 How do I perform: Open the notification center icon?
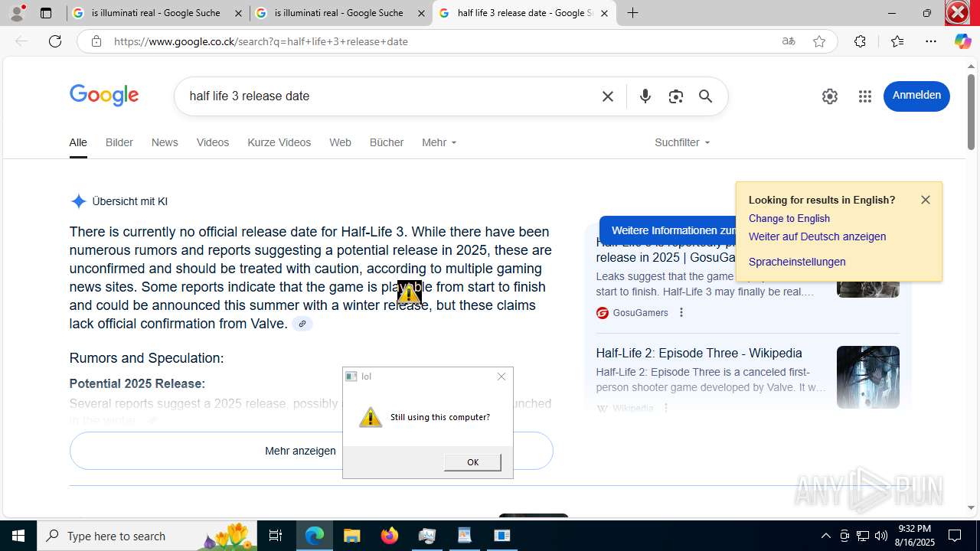pyautogui.click(x=955, y=536)
